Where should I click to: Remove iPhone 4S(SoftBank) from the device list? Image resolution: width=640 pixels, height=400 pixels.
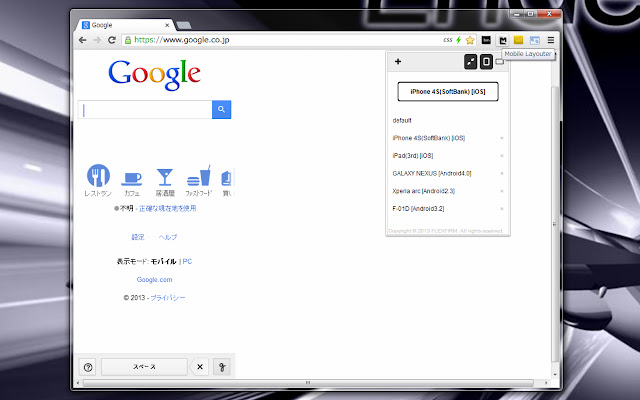[x=502, y=138]
